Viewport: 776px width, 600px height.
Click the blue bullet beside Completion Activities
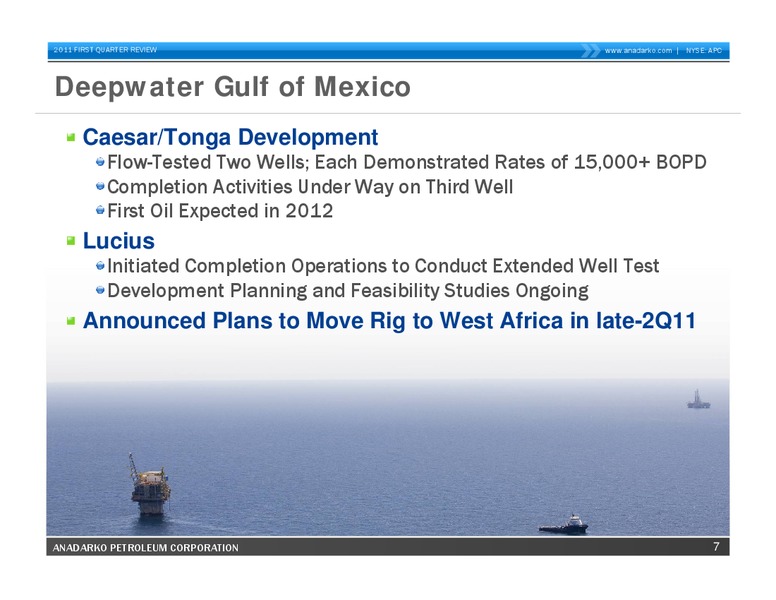click(100, 186)
